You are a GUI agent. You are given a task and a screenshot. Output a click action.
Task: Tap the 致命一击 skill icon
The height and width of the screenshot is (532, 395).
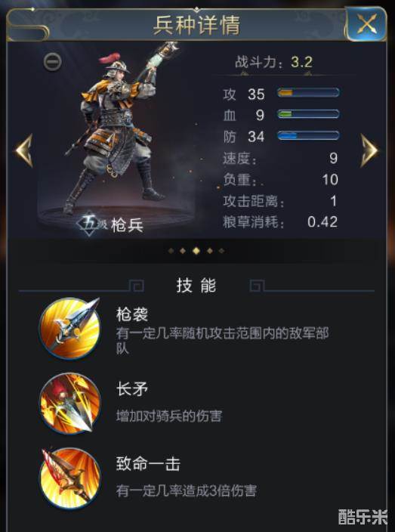(69, 478)
